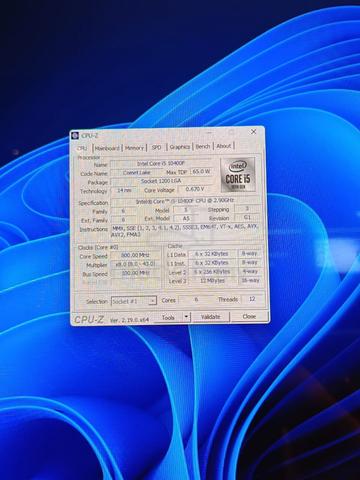Click the CPU-Z version text Ver. 2.19.0.x64

point(129,320)
